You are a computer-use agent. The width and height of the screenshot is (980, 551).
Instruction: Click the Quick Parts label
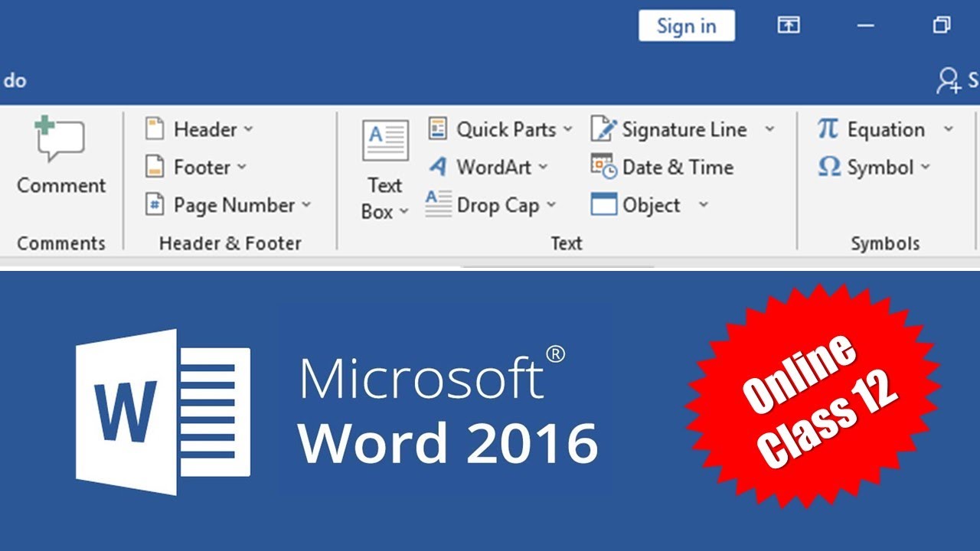506,129
